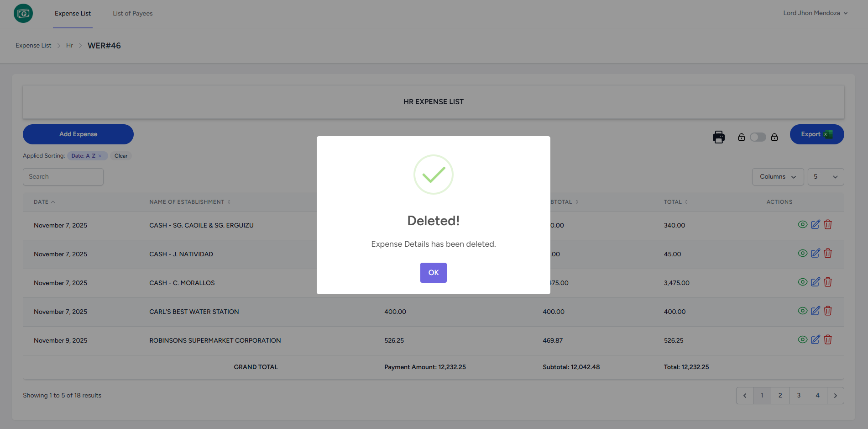Click the locked padlock icon
Viewport: 868px width, 429px height.
[774, 137]
